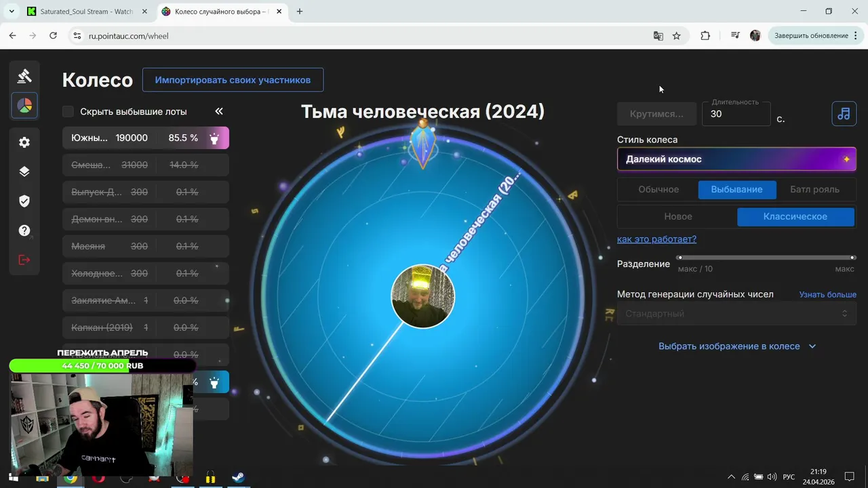This screenshot has height=488, width=868.
Task: Select the Южны... 190000 lot row
Action: click(x=146, y=138)
